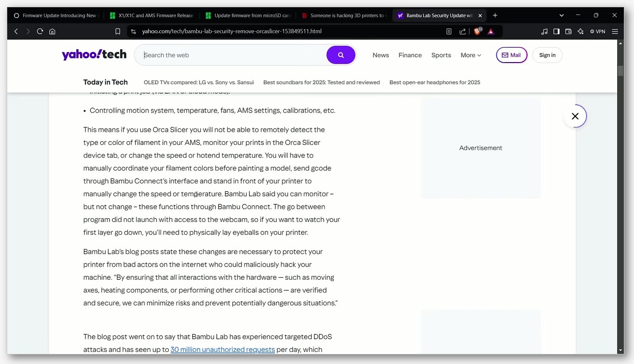Switch to Someone is hacking 3D printers tab
The image size is (634, 364).
pos(344,15)
